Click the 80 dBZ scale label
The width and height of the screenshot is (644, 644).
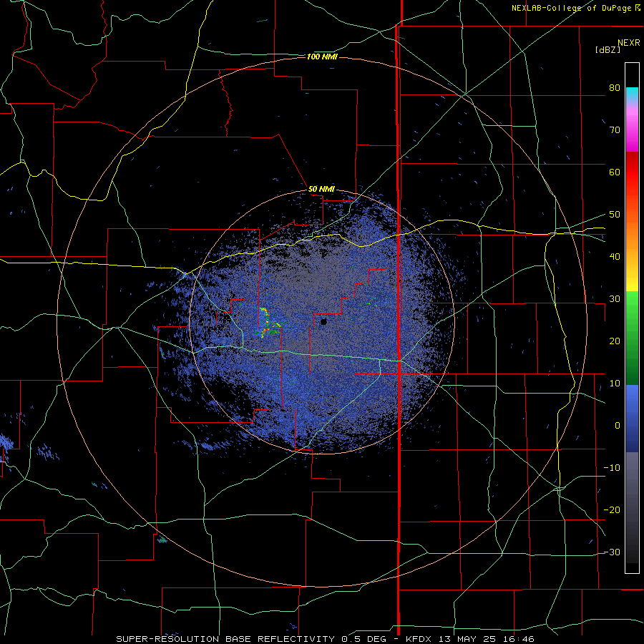pyautogui.click(x=615, y=88)
